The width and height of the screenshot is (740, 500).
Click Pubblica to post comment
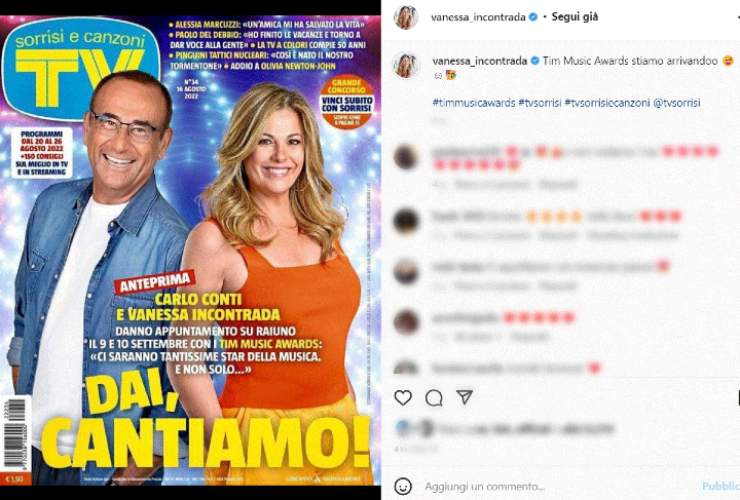tap(721, 486)
